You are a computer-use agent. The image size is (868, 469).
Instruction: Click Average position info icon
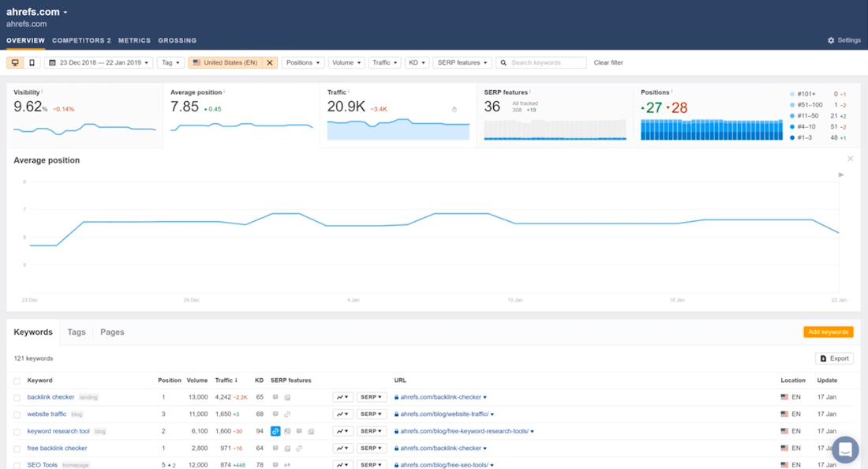(224, 92)
